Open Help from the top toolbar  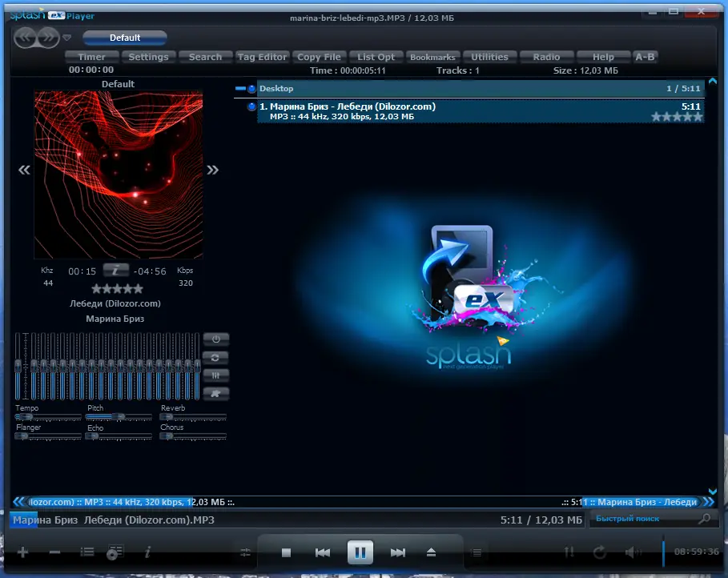coord(603,56)
